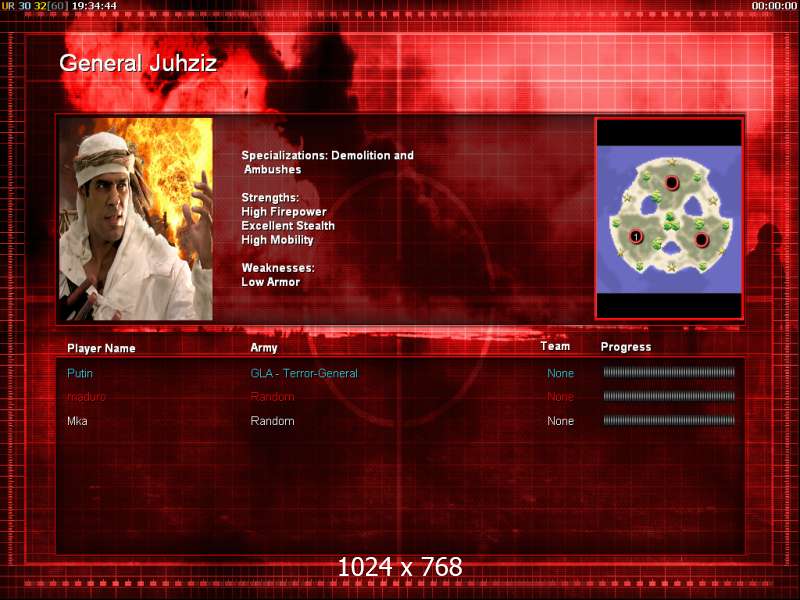Screen dimensions: 800x600
Task: Click the progress bar in Putin's row
Action: point(669,372)
